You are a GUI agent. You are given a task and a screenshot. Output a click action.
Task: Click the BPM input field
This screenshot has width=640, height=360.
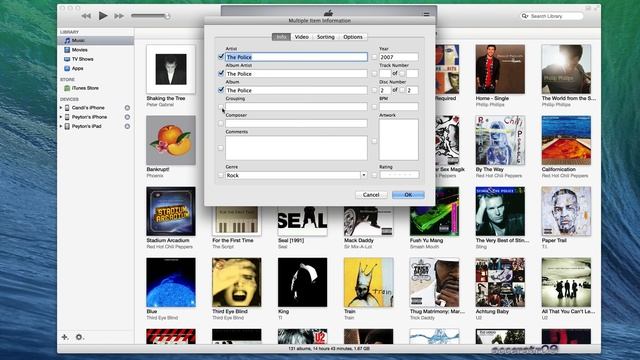coord(399,107)
